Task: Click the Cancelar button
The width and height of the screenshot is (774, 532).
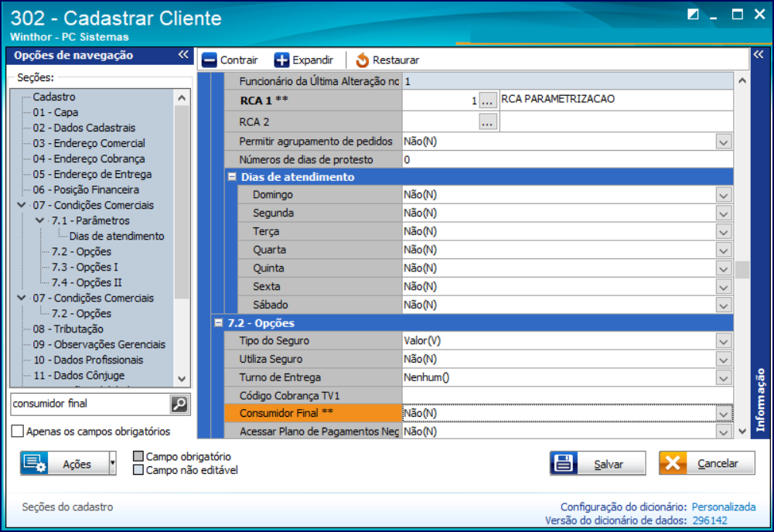Action: pyautogui.click(x=707, y=463)
